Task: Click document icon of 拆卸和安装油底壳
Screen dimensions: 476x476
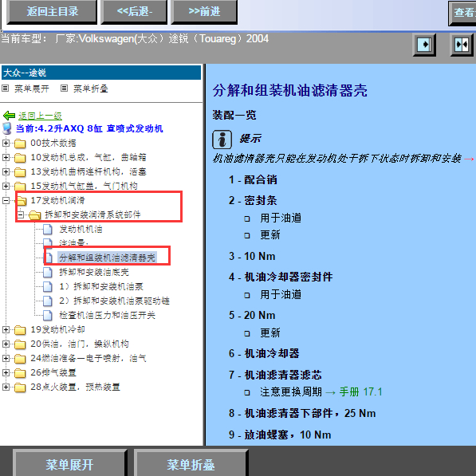Action: click(x=48, y=273)
